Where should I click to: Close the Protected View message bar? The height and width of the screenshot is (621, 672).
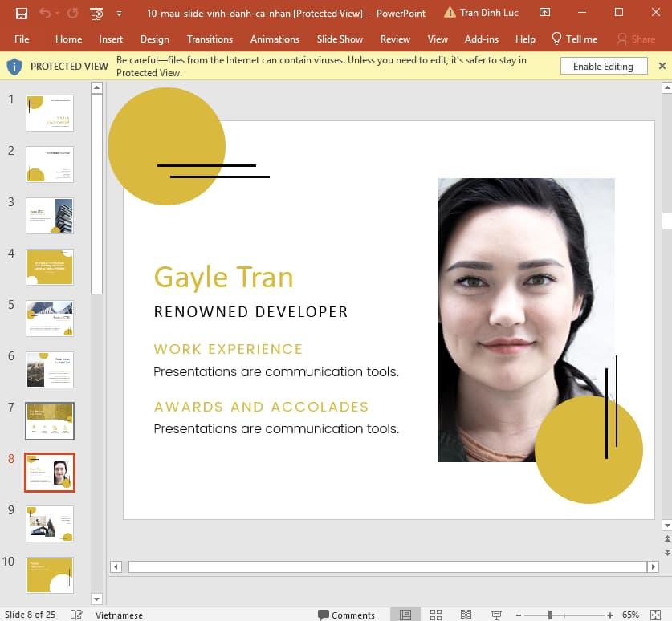click(x=662, y=66)
